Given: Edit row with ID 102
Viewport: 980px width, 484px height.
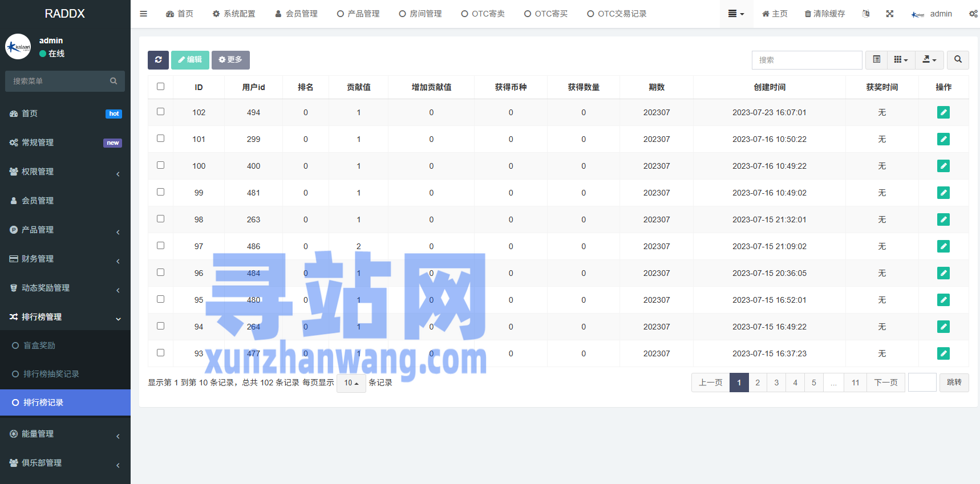Looking at the screenshot, I should pos(943,112).
